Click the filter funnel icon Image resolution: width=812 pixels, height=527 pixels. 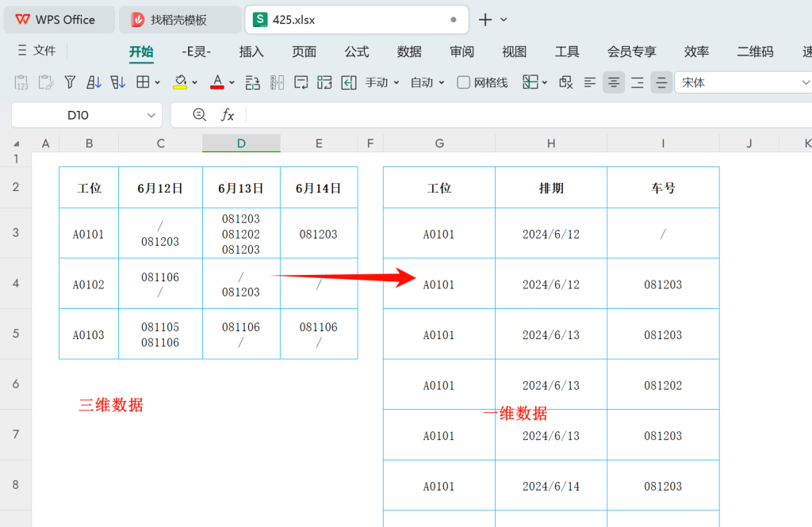70,82
